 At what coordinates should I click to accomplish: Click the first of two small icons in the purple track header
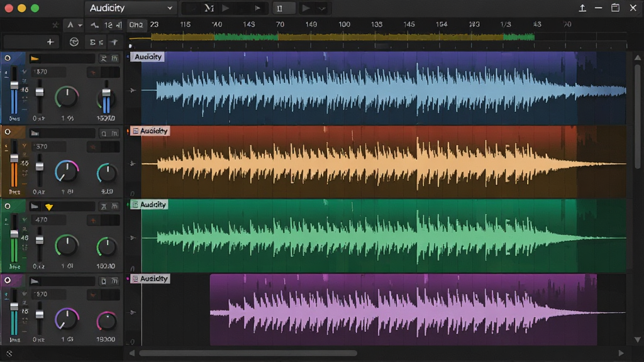click(x=104, y=281)
